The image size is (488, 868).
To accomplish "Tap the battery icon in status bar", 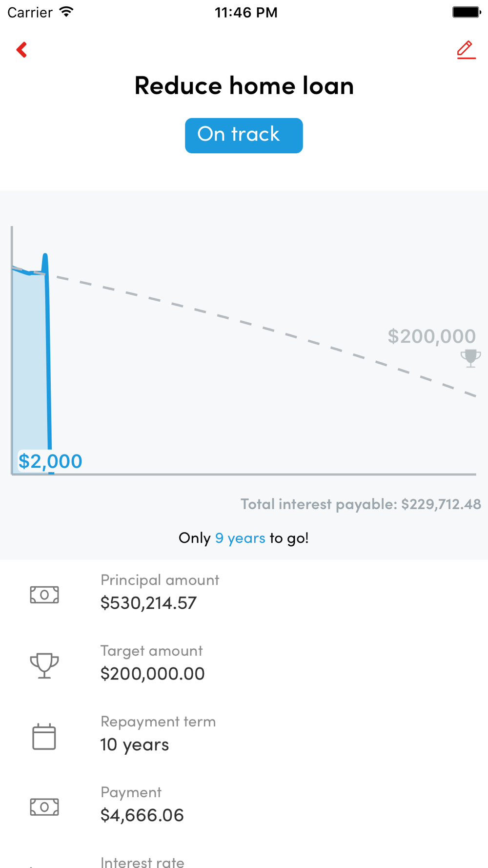I will [x=466, y=12].
